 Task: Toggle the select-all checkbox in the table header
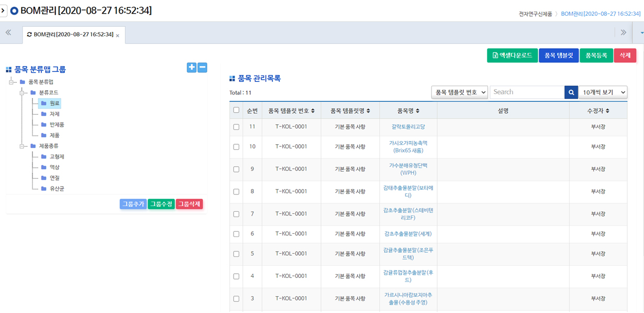(x=236, y=111)
